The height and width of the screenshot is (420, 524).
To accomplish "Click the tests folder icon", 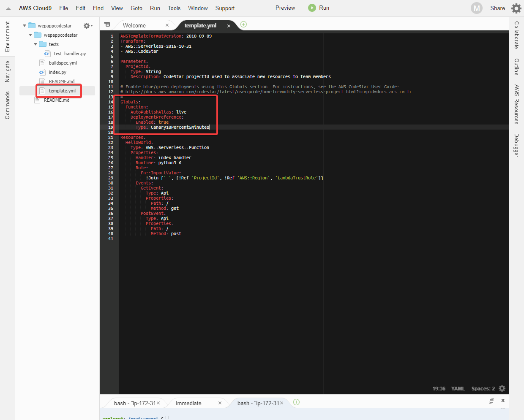I will 43,44.
